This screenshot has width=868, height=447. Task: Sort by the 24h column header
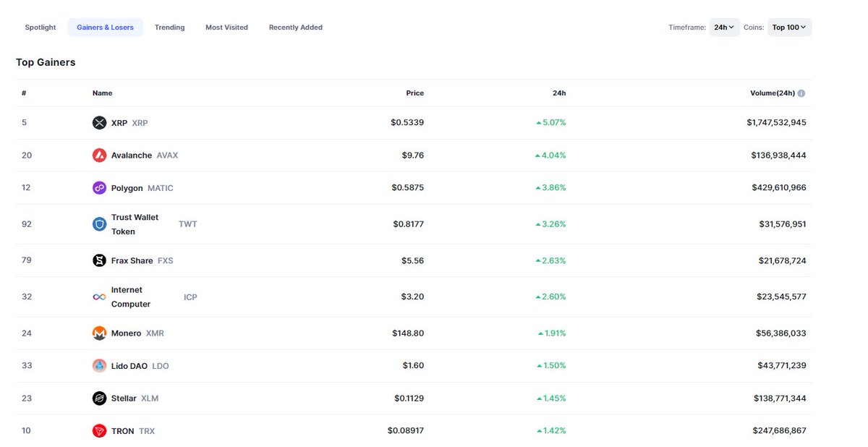[x=559, y=93]
